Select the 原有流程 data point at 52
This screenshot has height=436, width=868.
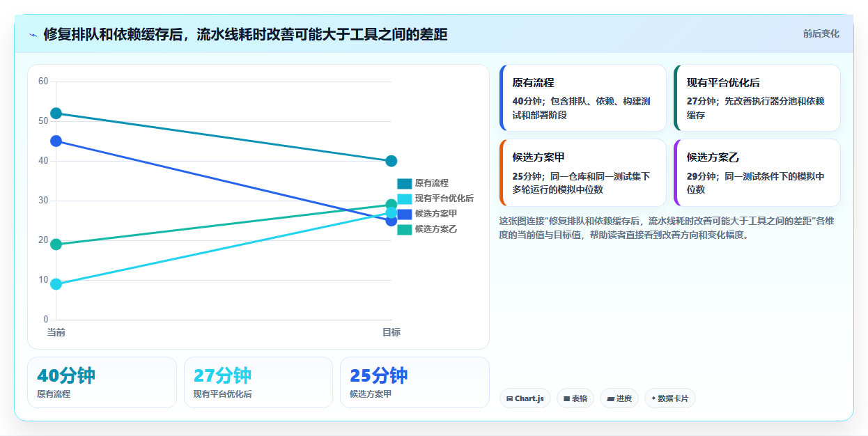coord(56,114)
